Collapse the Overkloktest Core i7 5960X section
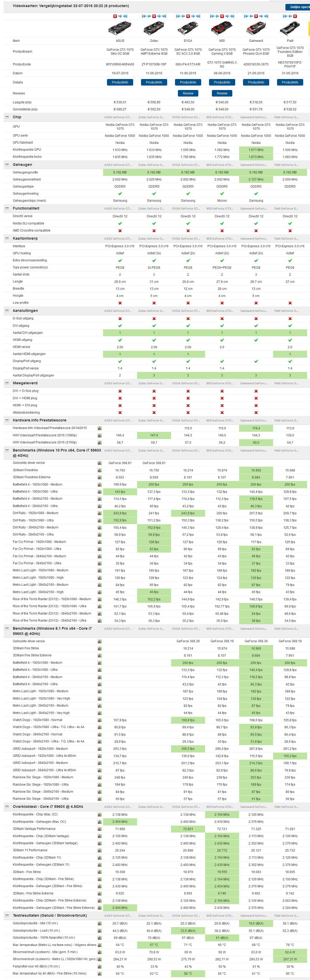This screenshot has width=310, height=980. pos(7,807)
